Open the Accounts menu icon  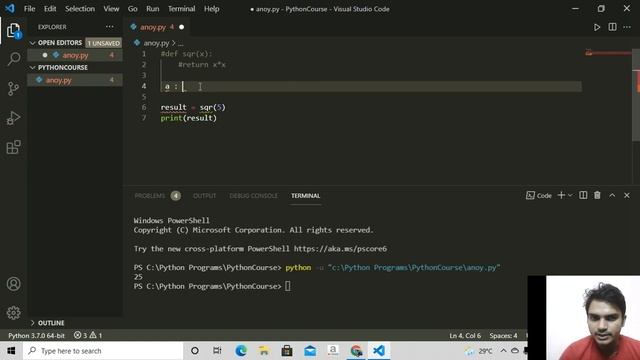[13, 284]
